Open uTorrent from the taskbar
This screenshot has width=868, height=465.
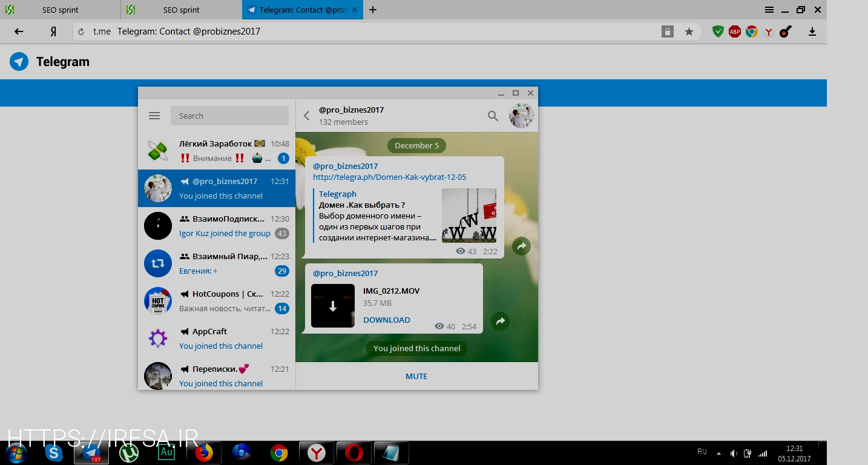pos(129,453)
